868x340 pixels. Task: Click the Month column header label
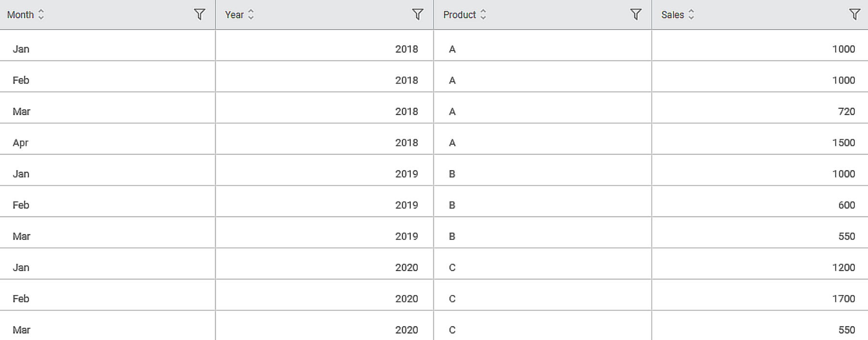(20, 15)
